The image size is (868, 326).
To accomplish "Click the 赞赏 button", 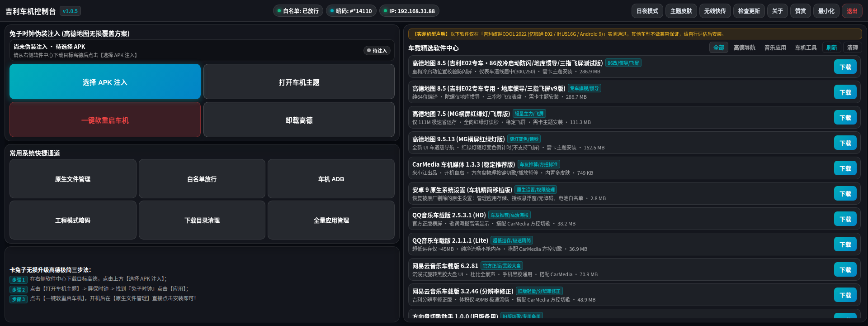I will coord(801,11).
